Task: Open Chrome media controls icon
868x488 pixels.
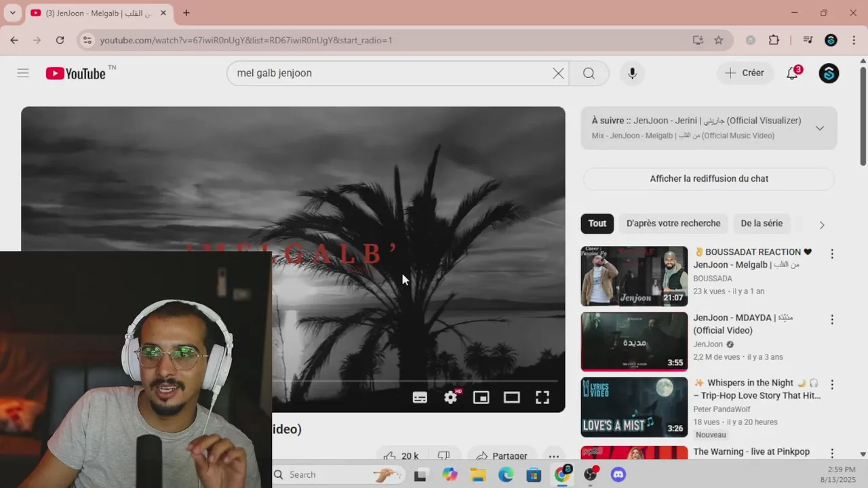Action: (808, 40)
